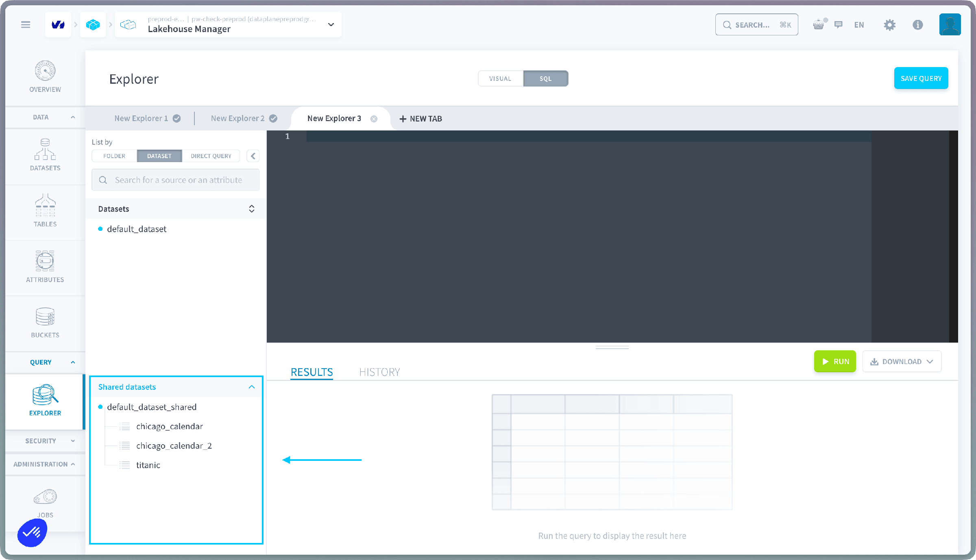Select default_dataset in the Datasets list
The width and height of the screenshot is (976, 560).
[137, 229]
